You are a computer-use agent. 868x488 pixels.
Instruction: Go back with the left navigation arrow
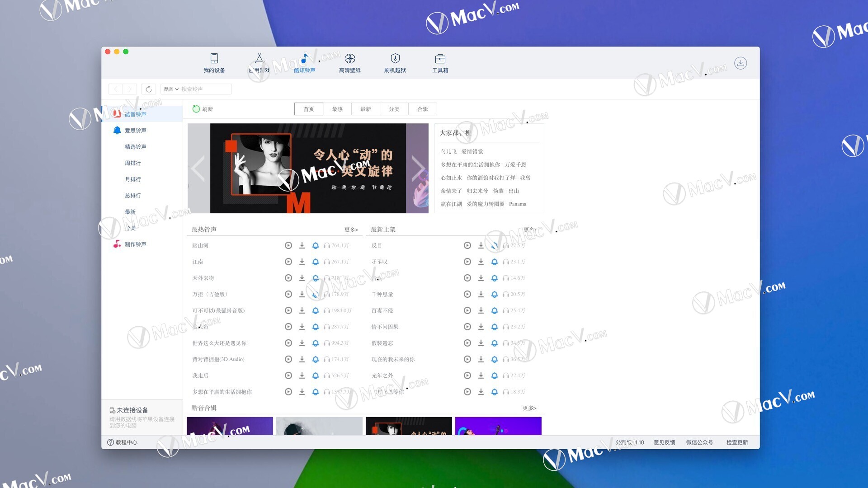pyautogui.click(x=116, y=89)
